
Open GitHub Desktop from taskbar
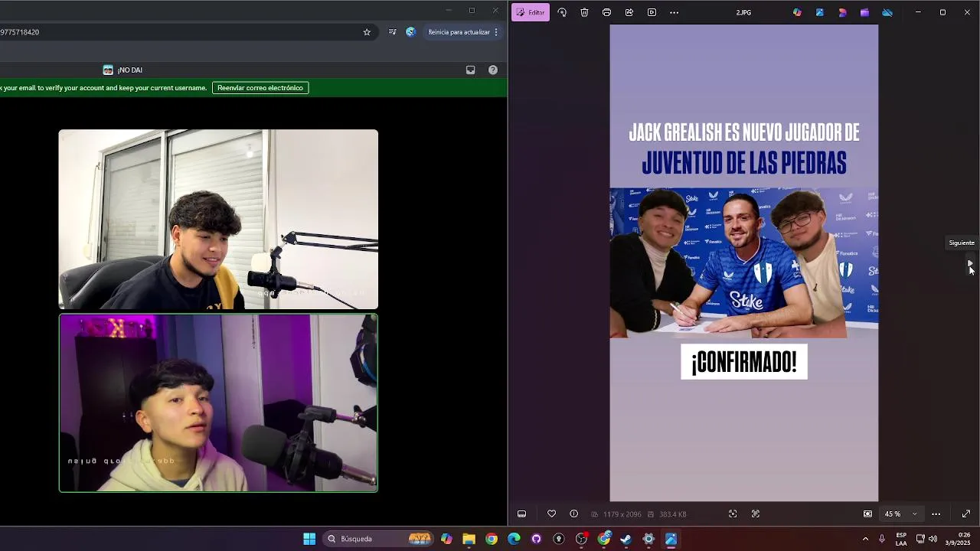coord(536,539)
